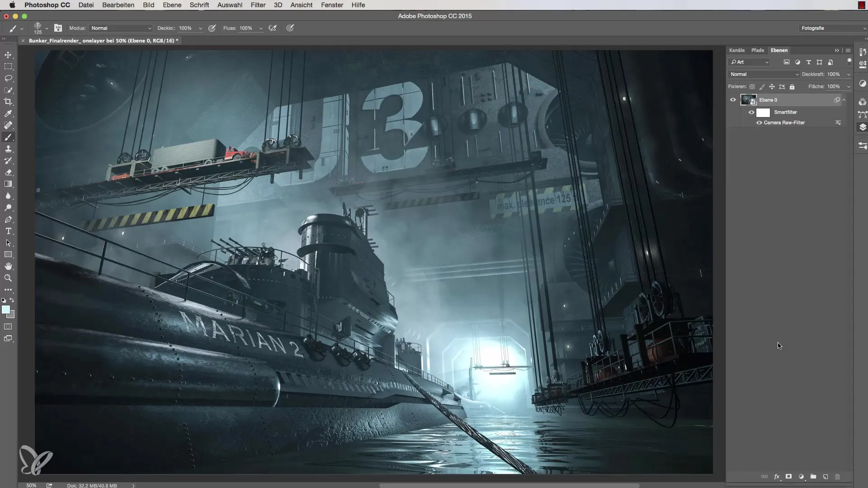This screenshot has width=868, height=488.
Task: Filter layers by pixel layers
Action: (787, 62)
